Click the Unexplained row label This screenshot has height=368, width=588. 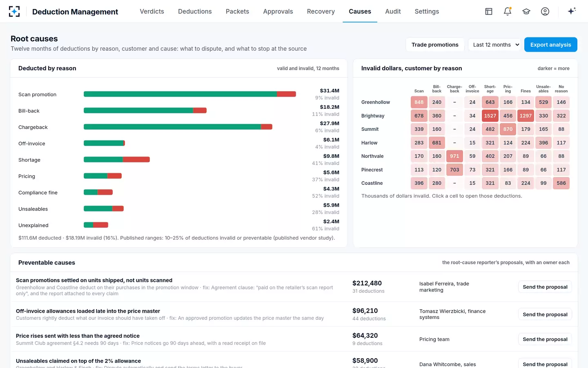[33, 225]
